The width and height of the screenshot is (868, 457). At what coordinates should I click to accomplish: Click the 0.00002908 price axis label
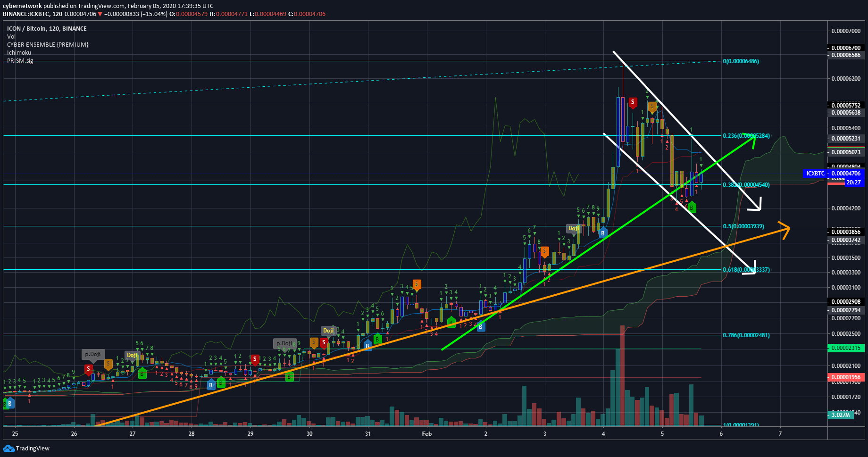tap(845, 302)
